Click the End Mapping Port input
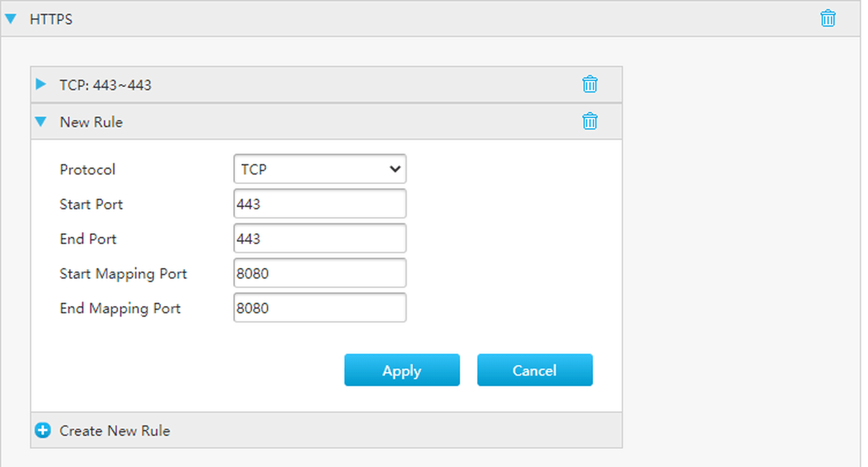This screenshot has width=868, height=467. [x=320, y=308]
